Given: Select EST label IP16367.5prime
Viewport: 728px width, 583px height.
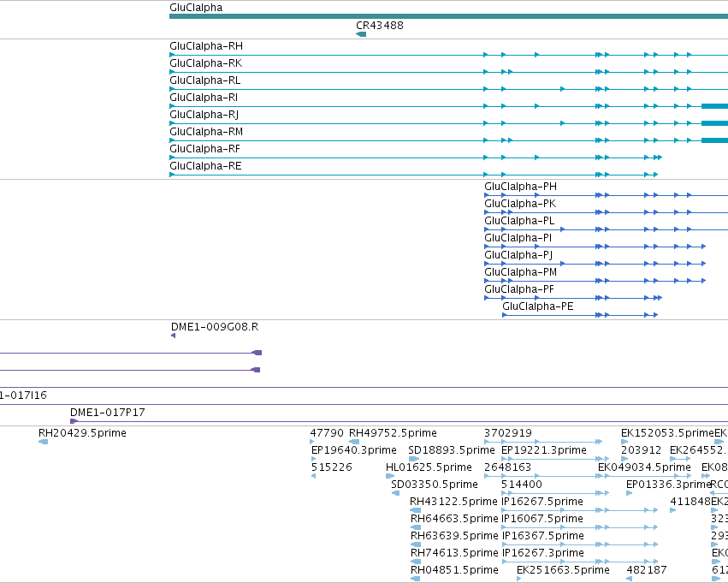Looking at the screenshot, I should pyautogui.click(x=542, y=536).
